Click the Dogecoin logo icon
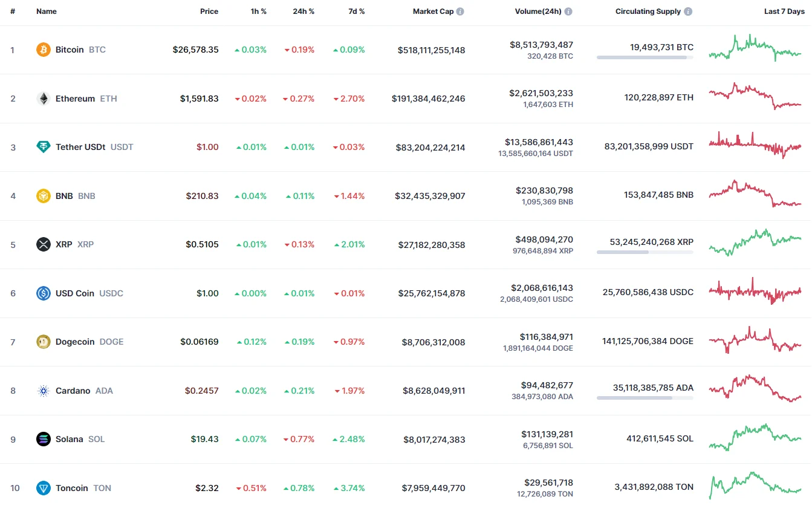 (44, 342)
